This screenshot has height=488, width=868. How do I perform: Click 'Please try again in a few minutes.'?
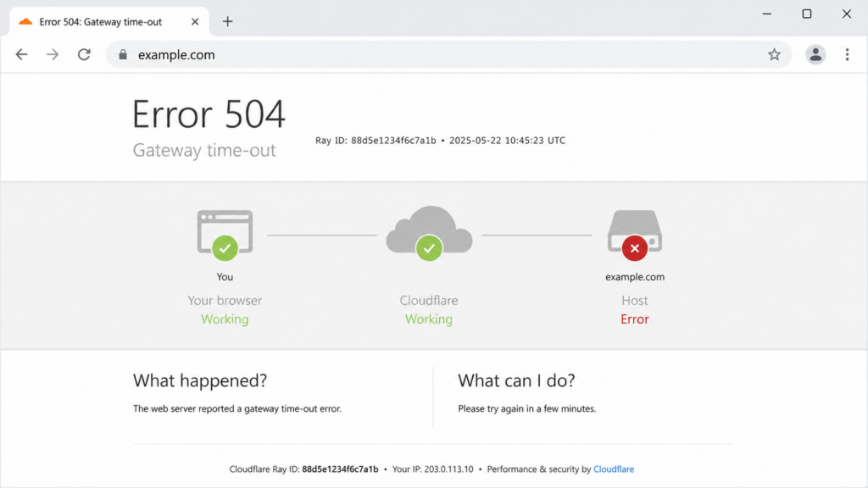[527, 408]
